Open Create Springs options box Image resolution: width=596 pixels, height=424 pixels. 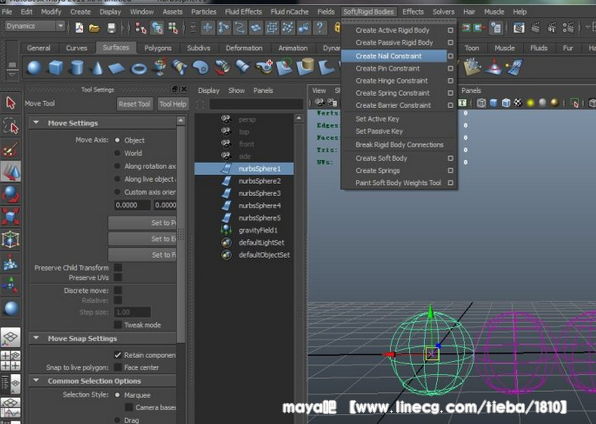point(450,170)
